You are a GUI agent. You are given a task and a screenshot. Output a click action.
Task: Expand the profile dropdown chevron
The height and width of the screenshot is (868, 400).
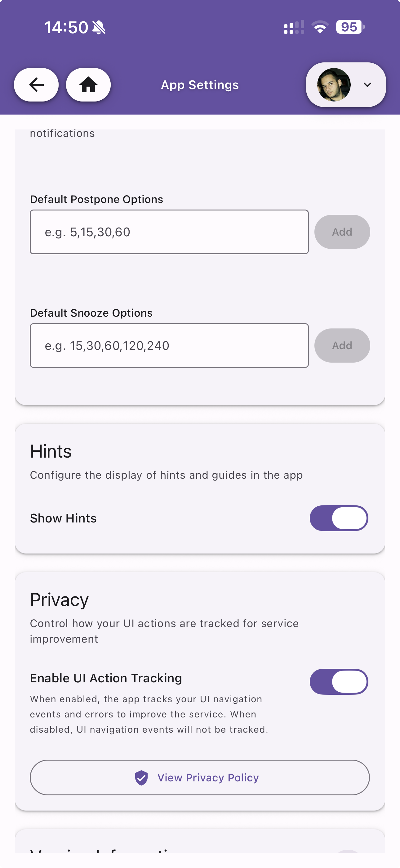[367, 85]
